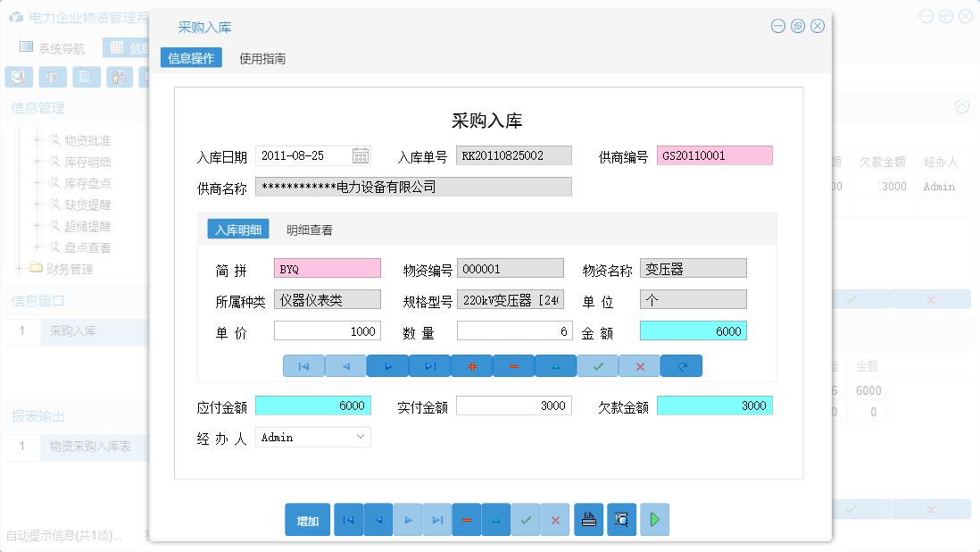Refresh detail records with the curved arrow icon
980x552 pixels.
click(681, 365)
